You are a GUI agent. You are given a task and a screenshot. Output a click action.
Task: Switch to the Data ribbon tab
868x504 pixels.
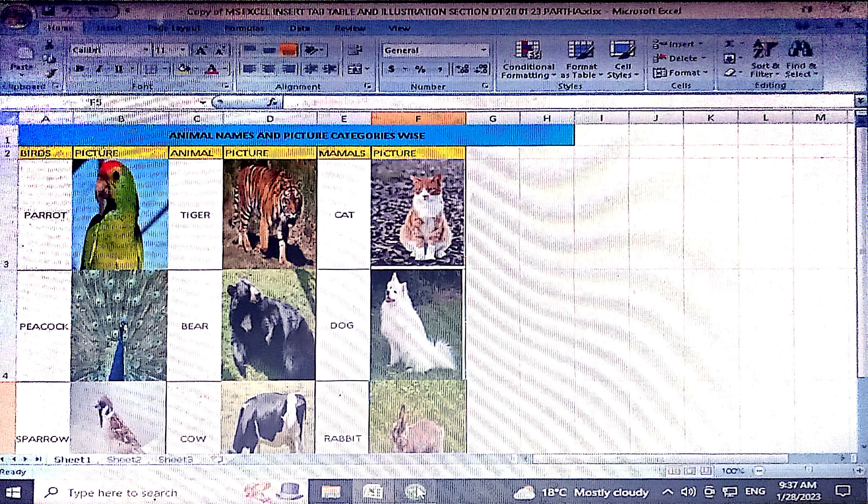299,28
